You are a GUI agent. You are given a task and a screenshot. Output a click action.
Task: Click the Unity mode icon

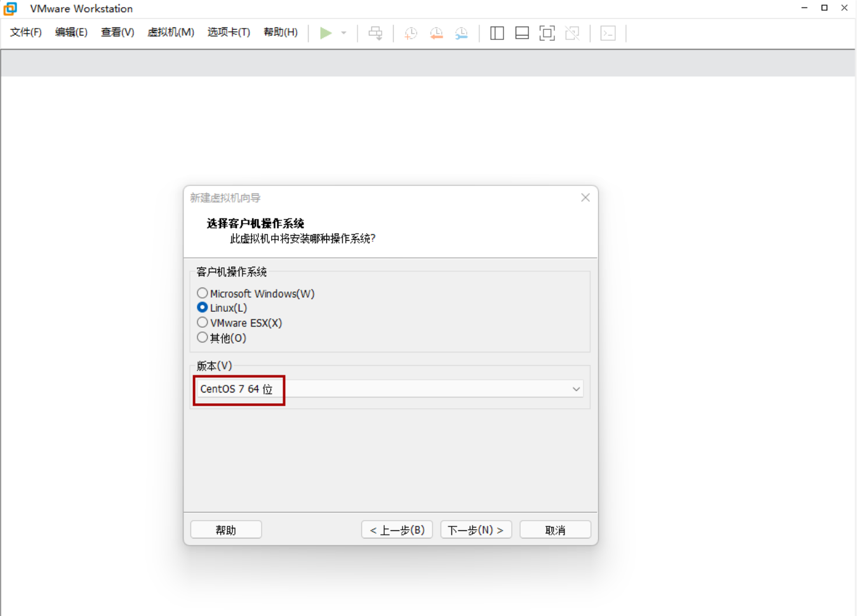[572, 33]
